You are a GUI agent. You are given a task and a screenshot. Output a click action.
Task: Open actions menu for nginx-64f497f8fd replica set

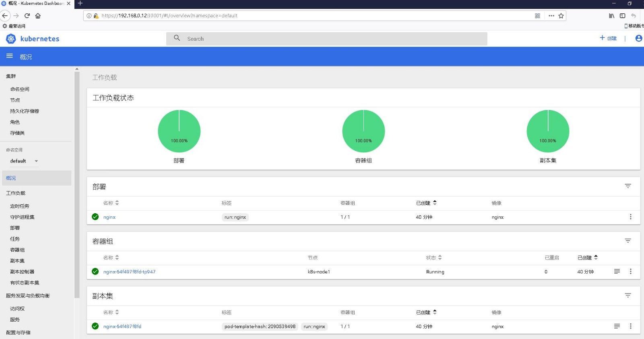[630, 326]
